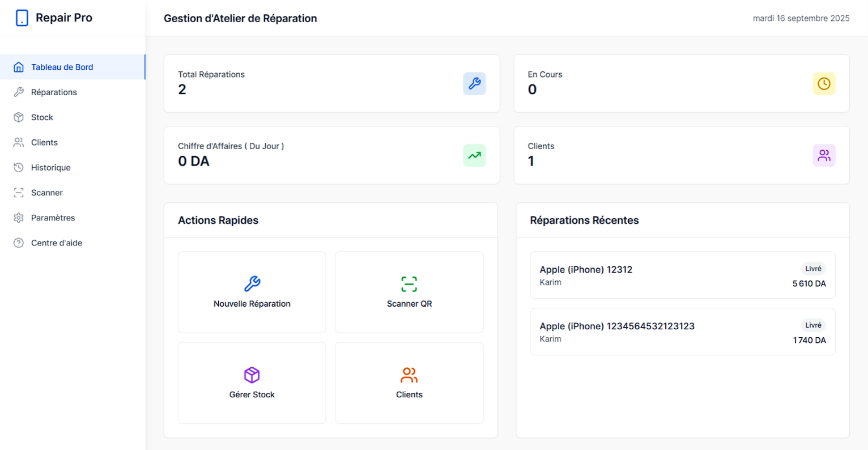Click the Scanner icon in the sidebar
The width and height of the screenshot is (868, 450).
(x=19, y=193)
